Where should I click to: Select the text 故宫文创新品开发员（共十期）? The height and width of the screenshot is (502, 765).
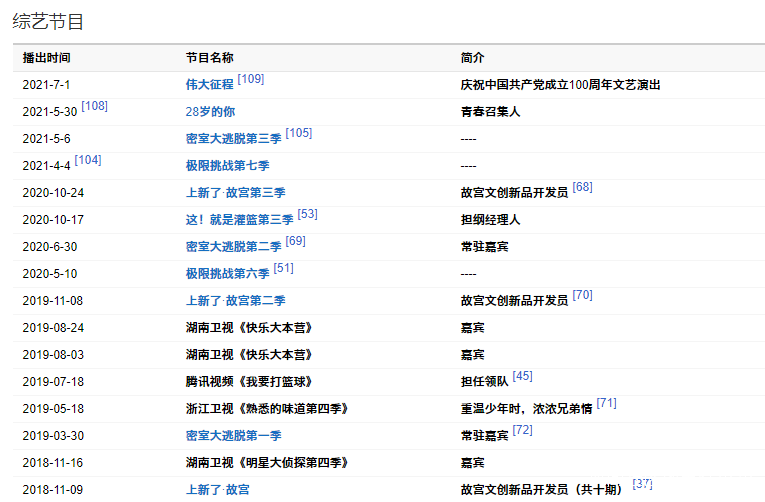point(544,490)
